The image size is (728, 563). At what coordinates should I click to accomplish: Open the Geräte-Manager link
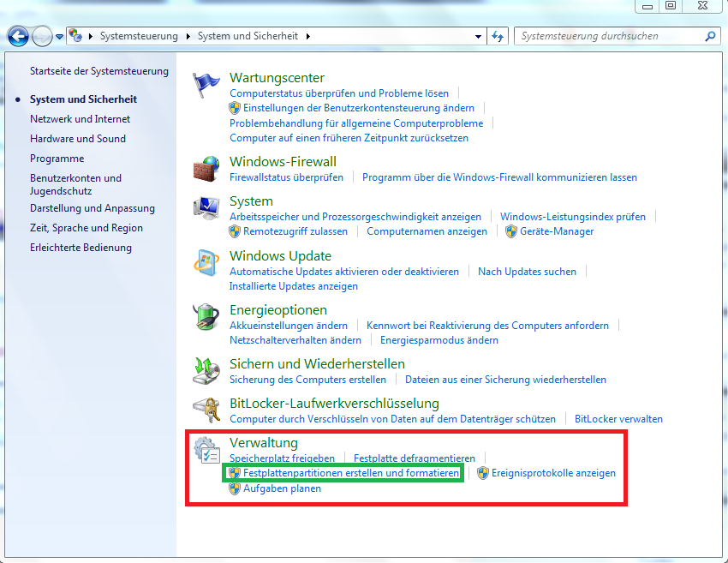pos(556,231)
